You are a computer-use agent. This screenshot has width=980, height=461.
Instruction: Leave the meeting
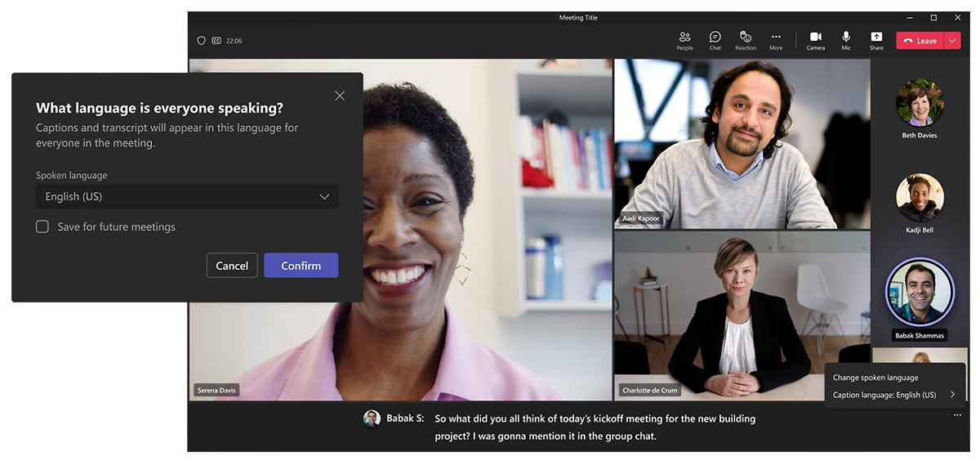[920, 41]
